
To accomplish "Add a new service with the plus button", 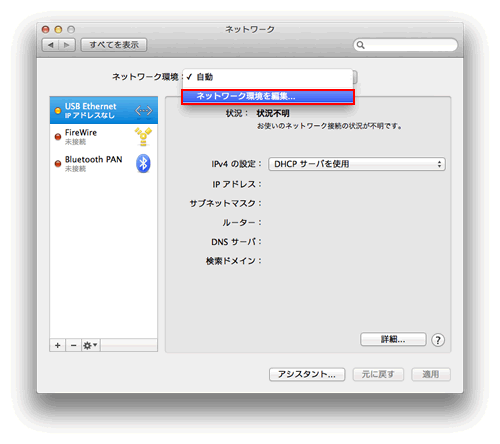I will (x=58, y=345).
